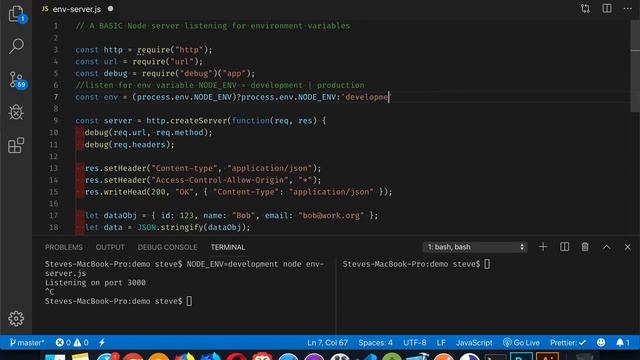
Task: Open the editor More Actions ellipsis
Action: pos(628,9)
